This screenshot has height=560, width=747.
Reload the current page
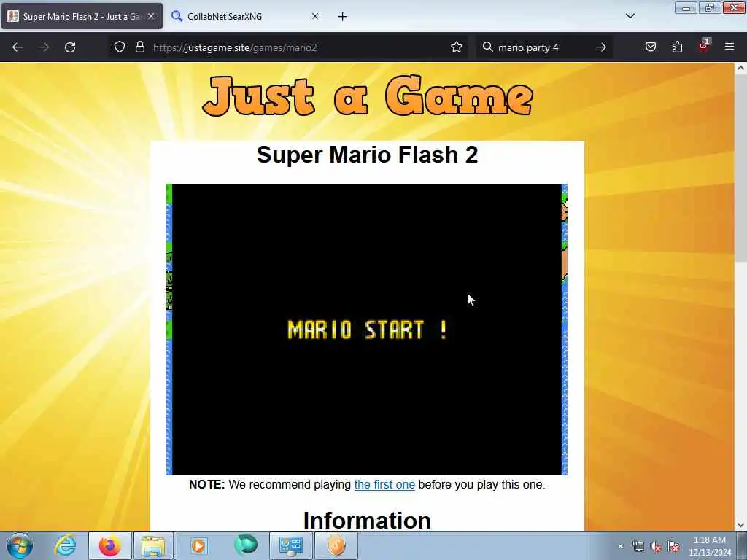click(70, 47)
